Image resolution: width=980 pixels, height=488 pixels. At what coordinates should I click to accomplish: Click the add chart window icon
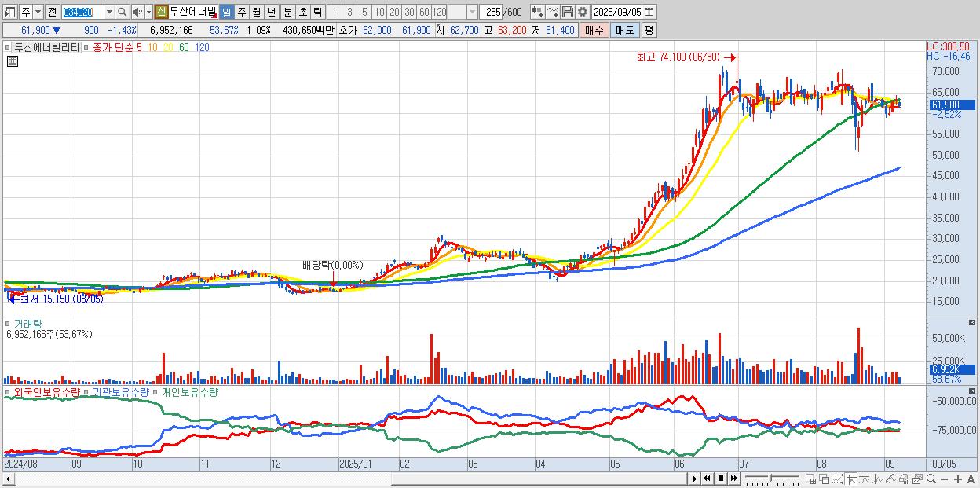point(811,479)
